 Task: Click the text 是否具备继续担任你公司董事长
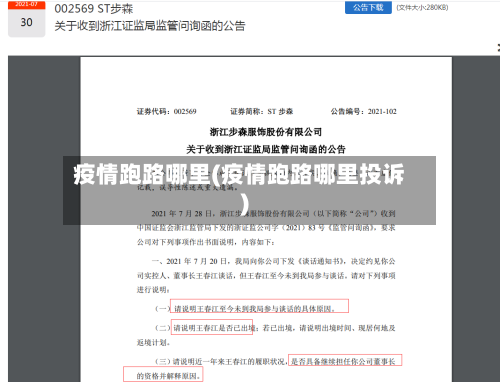343,361
